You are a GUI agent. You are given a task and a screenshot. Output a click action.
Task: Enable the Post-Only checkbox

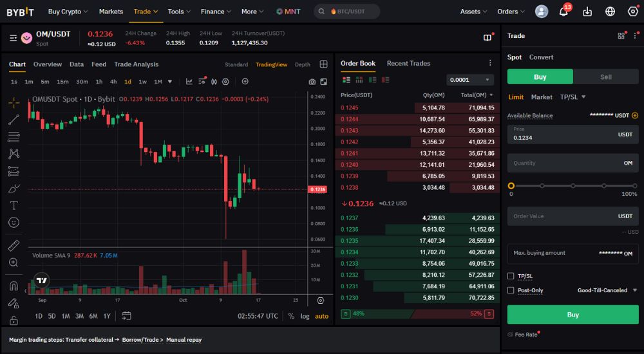pyautogui.click(x=511, y=290)
